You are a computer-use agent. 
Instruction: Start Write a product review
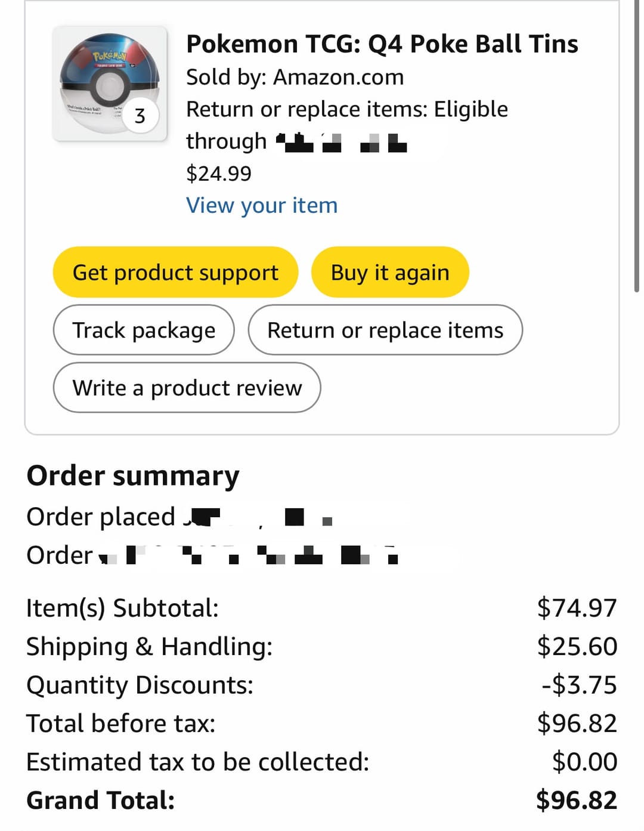187,387
